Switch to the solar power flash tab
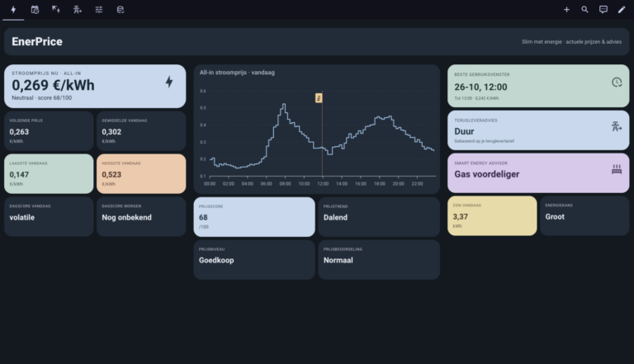Image resolution: width=634 pixels, height=364 pixels. point(56,9)
